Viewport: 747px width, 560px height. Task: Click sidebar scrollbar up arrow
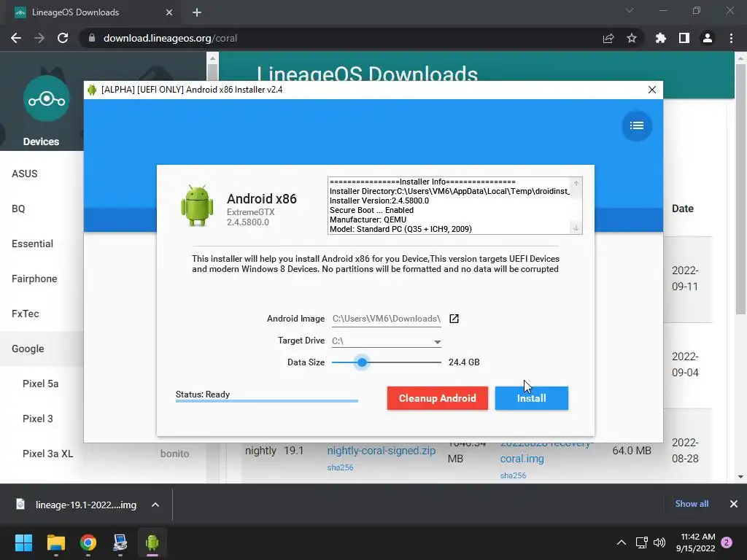pos(212,58)
